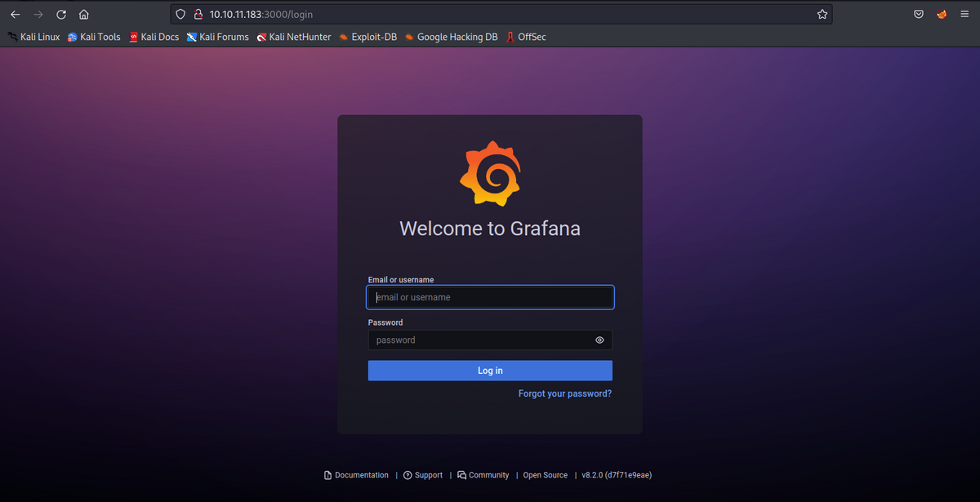
Task: Open the Kali Tools bookmark
Action: pyautogui.click(x=94, y=37)
